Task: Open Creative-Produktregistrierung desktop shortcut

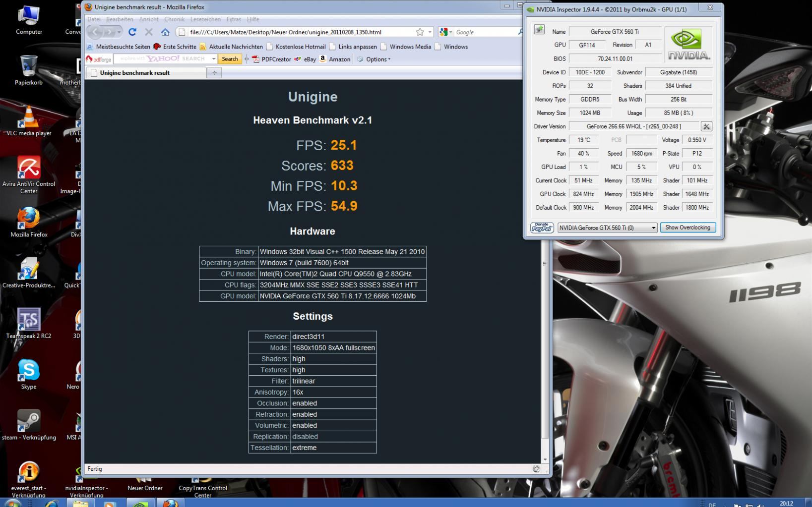Action: click(29, 273)
